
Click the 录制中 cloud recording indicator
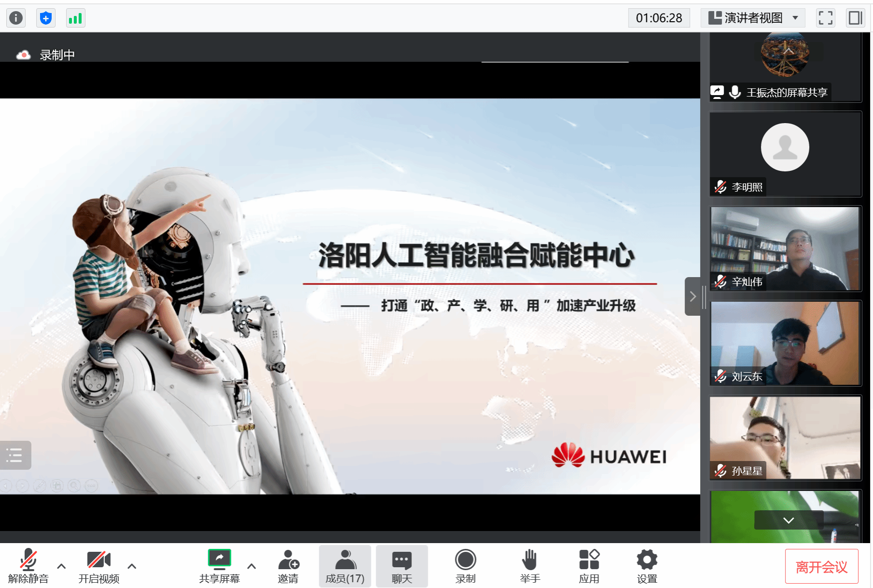pyautogui.click(x=45, y=55)
